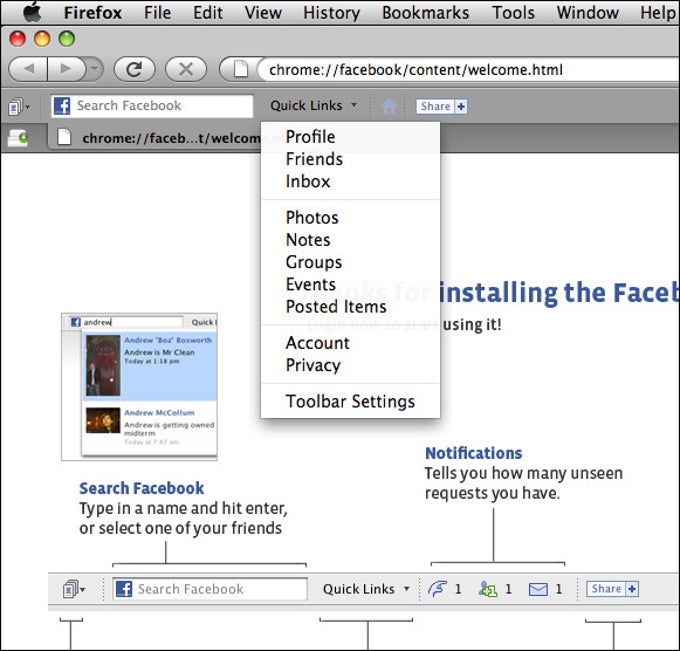Click the Facebook logo in search box

(x=62, y=106)
